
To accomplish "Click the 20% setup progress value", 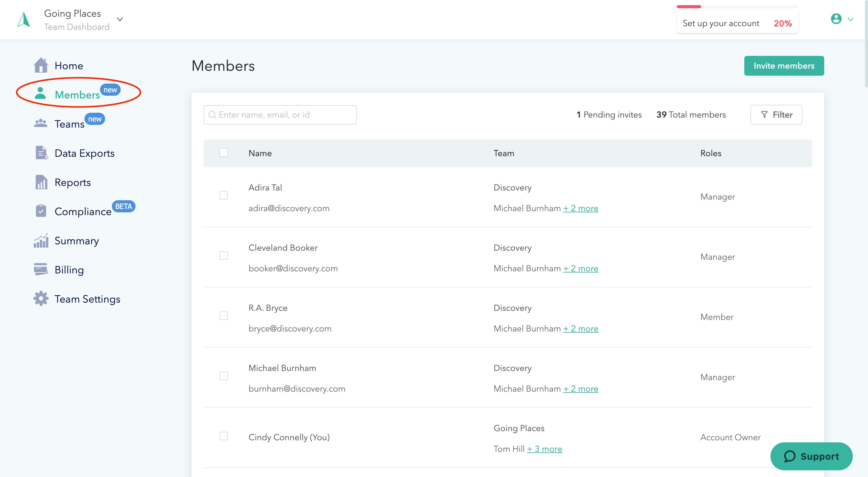I will 782,23.
